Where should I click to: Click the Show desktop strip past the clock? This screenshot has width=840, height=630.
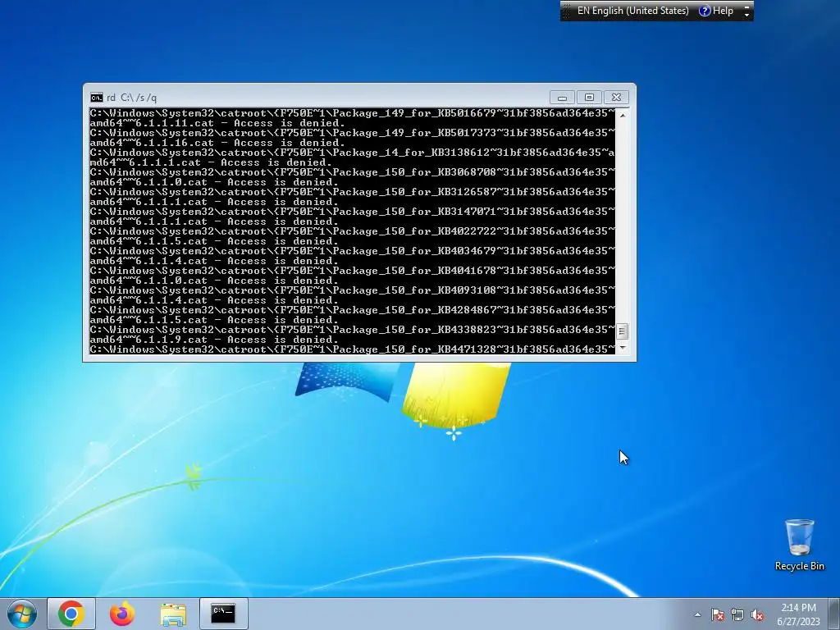point(834,614)
